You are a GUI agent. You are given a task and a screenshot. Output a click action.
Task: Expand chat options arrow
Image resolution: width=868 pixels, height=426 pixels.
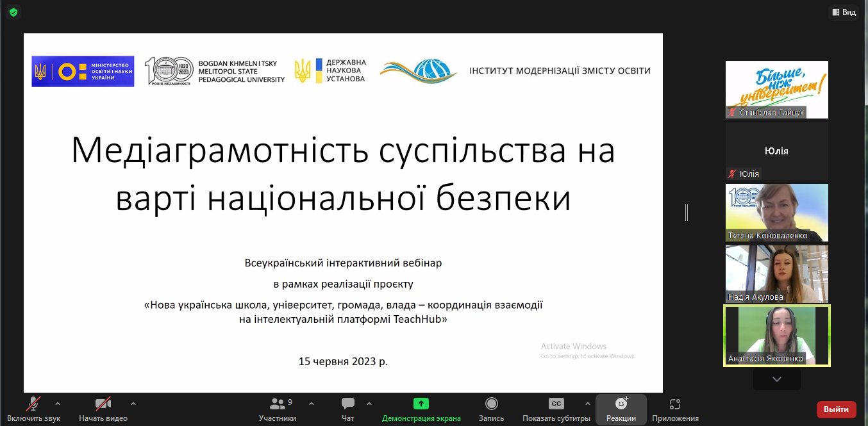click(x=369, y=404)
